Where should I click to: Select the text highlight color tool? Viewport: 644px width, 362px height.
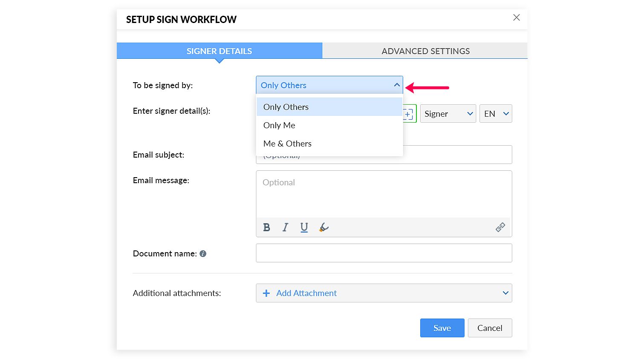[x=324, y=227]
